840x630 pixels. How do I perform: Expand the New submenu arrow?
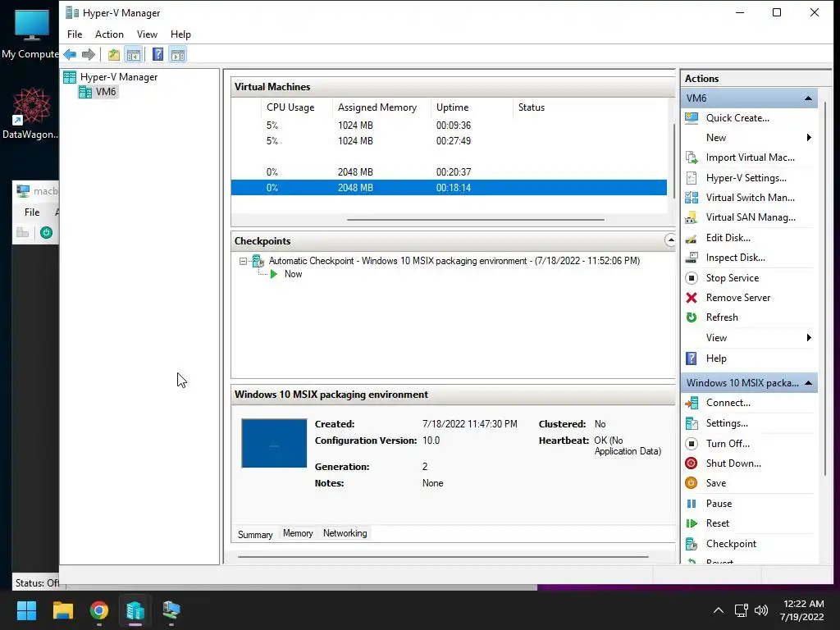pyautogui.click(x=809, y=138)
